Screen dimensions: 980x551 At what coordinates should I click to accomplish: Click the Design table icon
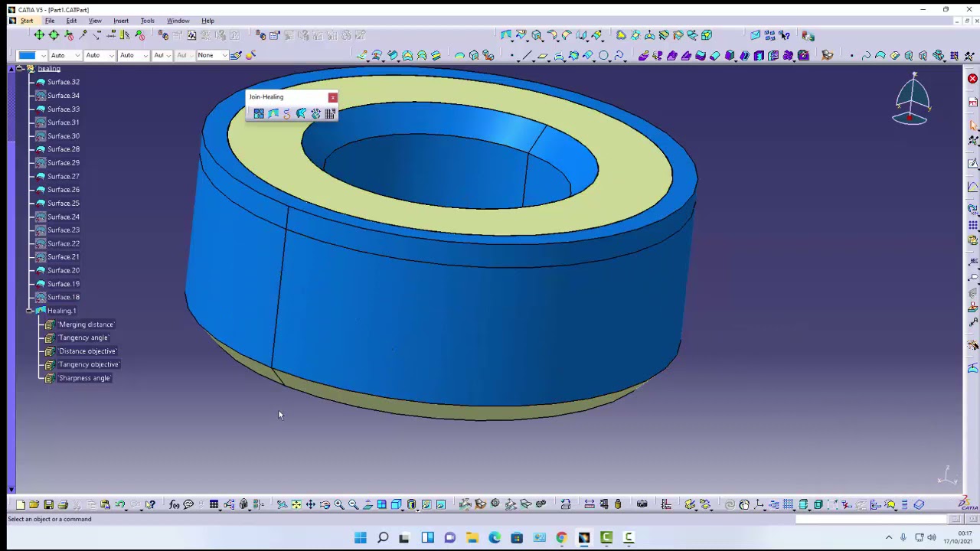pyautogui.click(x=214, y=504)
